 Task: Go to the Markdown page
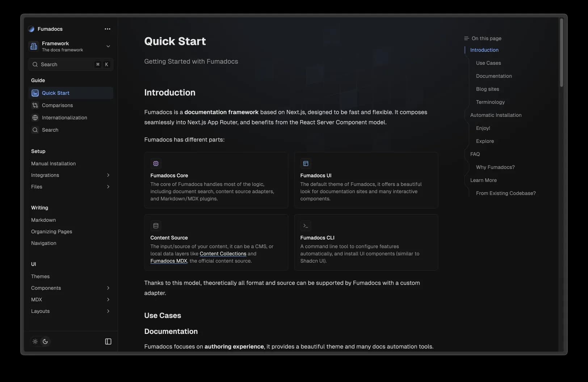(43, 220)
